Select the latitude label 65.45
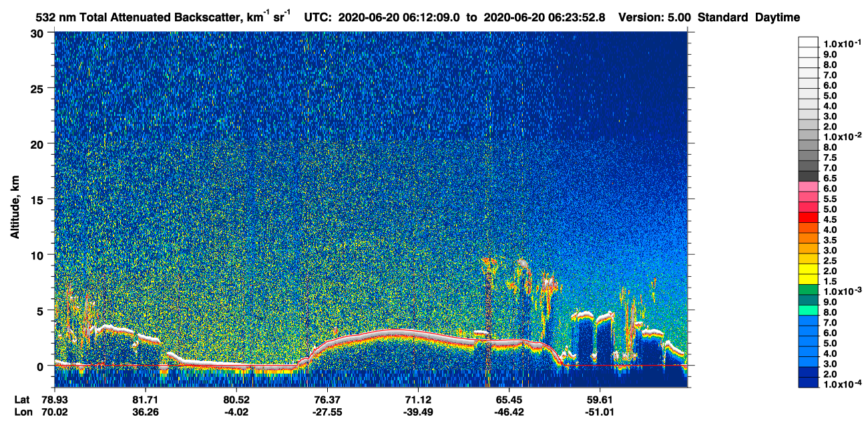The width and height of the screenshot is (868, 445). pyautogui.click(x=509, y=399)
